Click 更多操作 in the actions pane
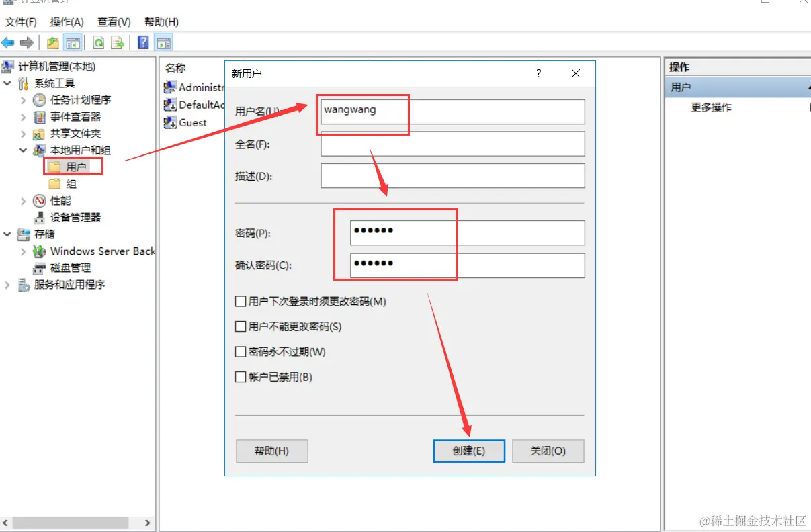This screenshot has height=532, width=811. [x=712, y=107]
